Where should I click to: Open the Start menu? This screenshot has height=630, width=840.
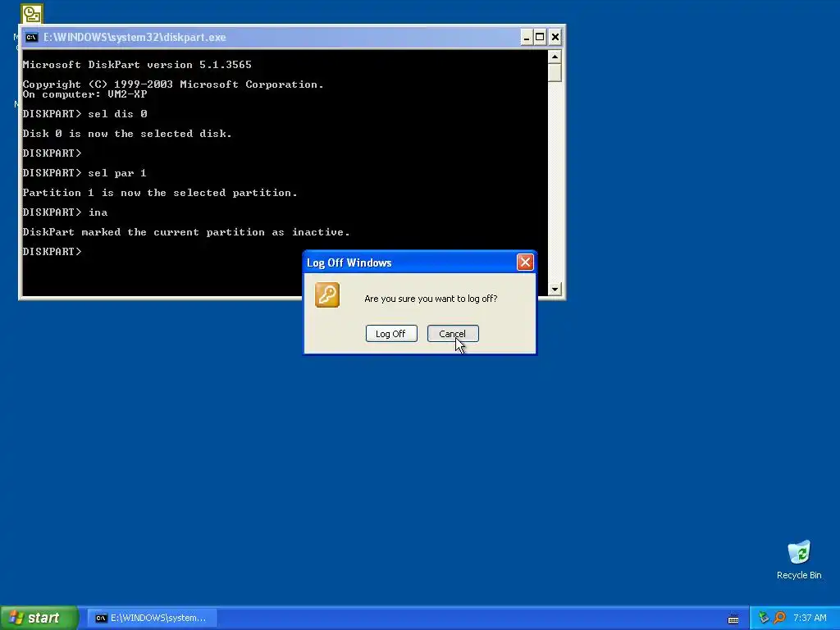point(39,618)
